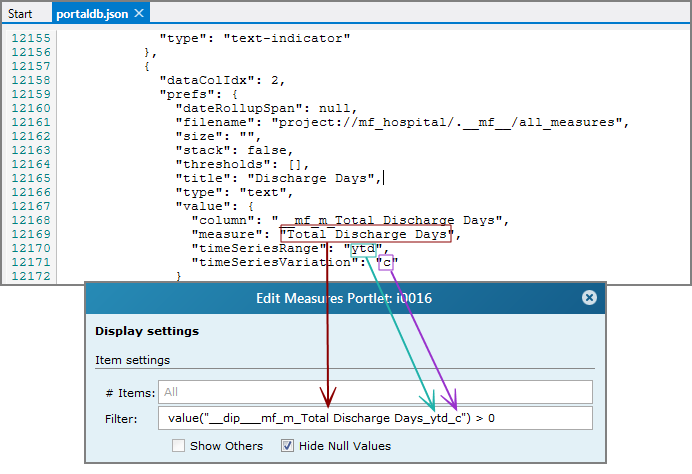Click the "text-indicator" type value
692x474 pixels.
pos(287,38)
